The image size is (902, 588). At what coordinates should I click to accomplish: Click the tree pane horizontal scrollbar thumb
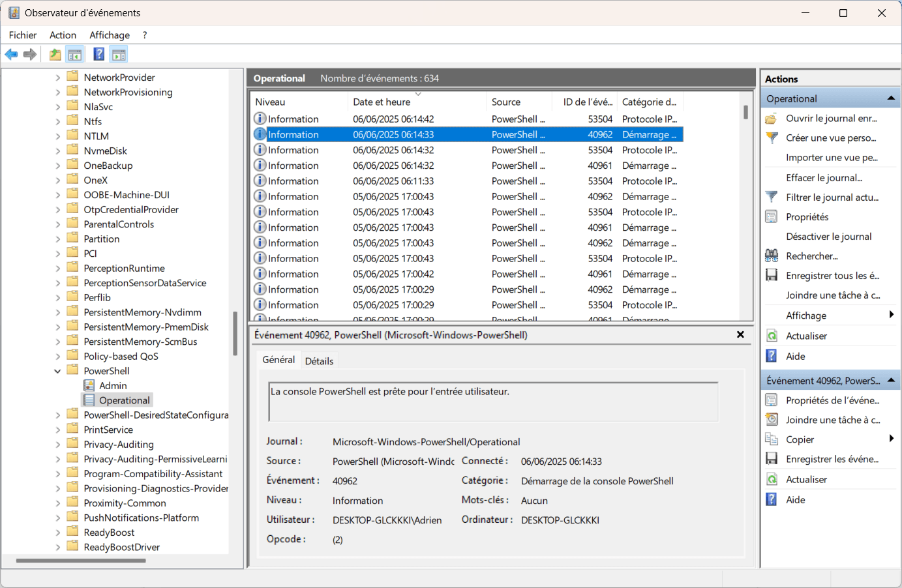[82, 560]
